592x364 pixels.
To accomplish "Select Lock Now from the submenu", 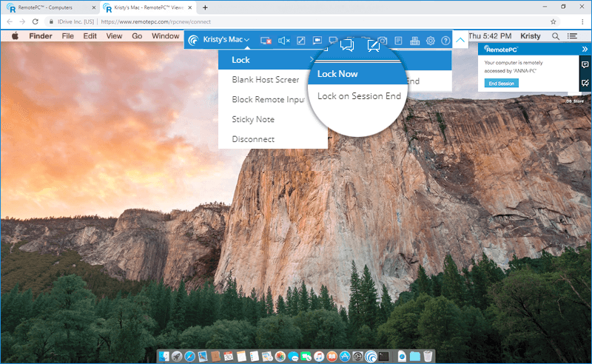I will pos(337,74).
